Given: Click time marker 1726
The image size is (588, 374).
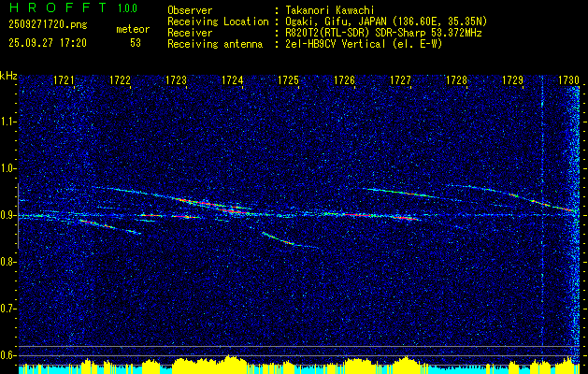Looking at the screenshot, I should coord(344,79).
